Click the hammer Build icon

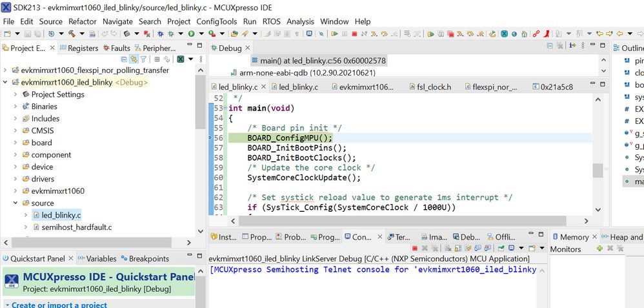(72, 34)
